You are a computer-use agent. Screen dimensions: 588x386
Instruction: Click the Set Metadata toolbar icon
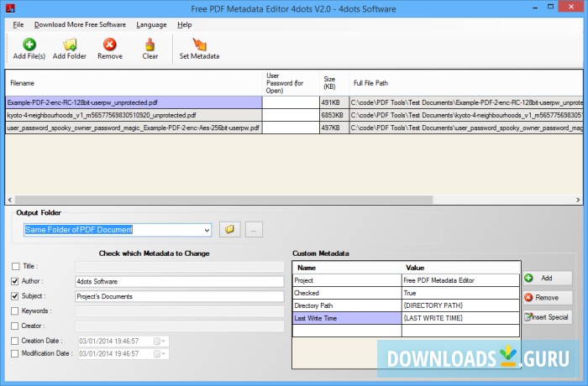tap(199, 44)
